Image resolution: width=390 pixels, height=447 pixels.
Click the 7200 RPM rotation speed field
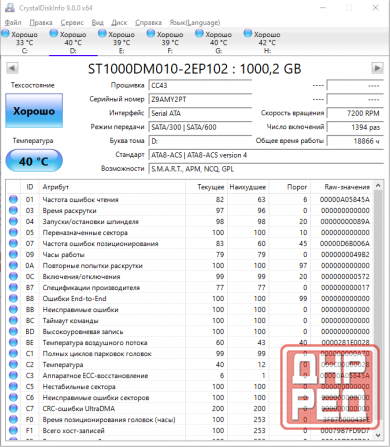tap(355, 113)
